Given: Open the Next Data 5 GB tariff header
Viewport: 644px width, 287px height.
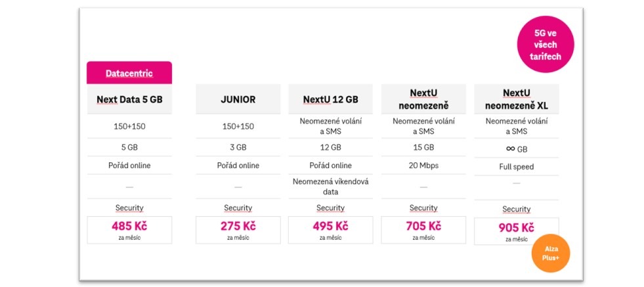Looking at the screenshot, I should [129, 100].
